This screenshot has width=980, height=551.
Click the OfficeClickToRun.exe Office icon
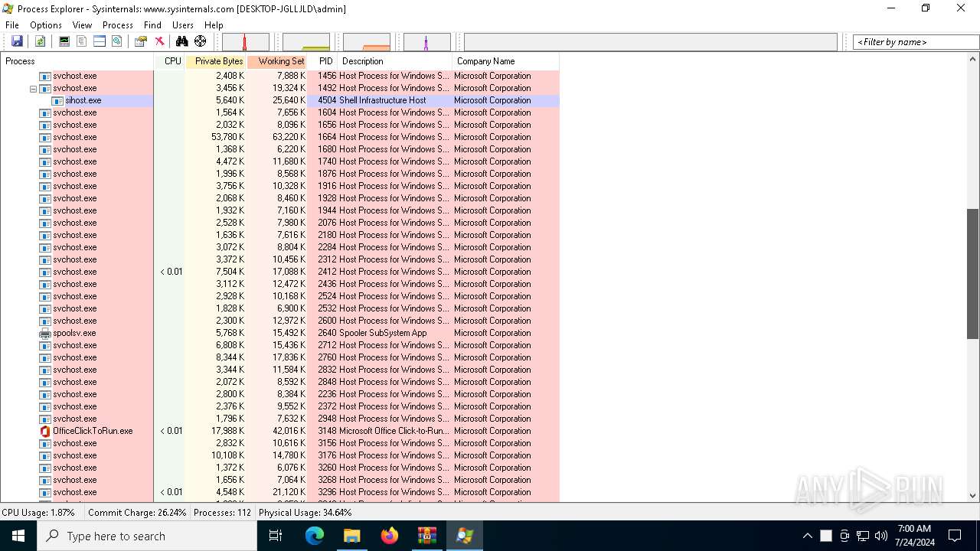pyautogui.click(x=45, y=431)
